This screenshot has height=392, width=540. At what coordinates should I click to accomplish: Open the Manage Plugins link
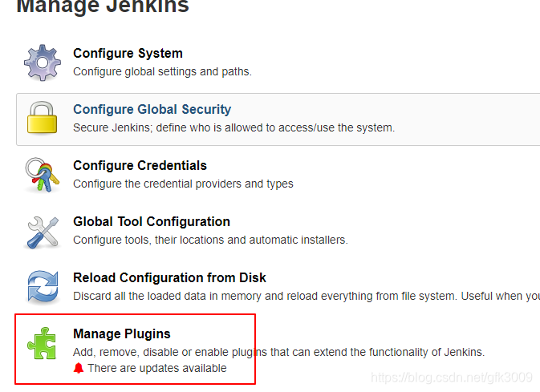(x=122, y=333)
